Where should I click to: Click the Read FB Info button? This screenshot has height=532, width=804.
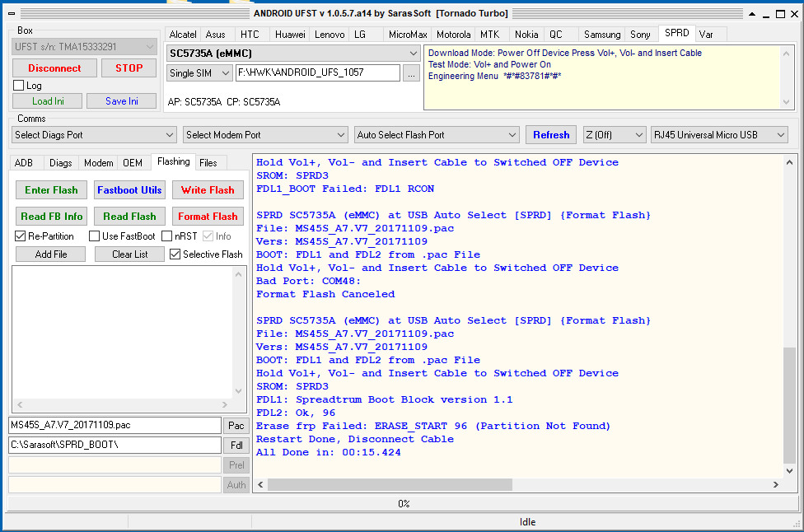click(51, 217)
